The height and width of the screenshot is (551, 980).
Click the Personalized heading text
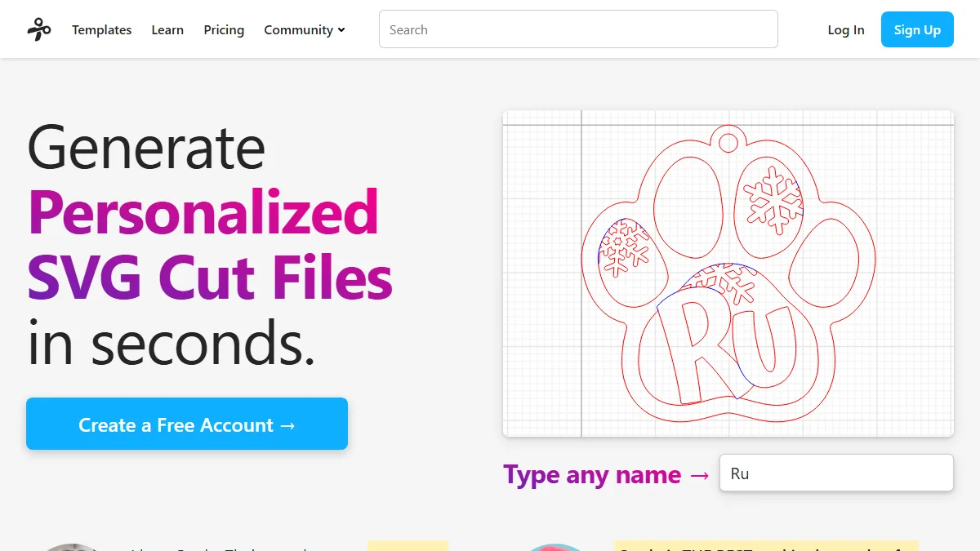pyautogui.click(x=203, y=212)
